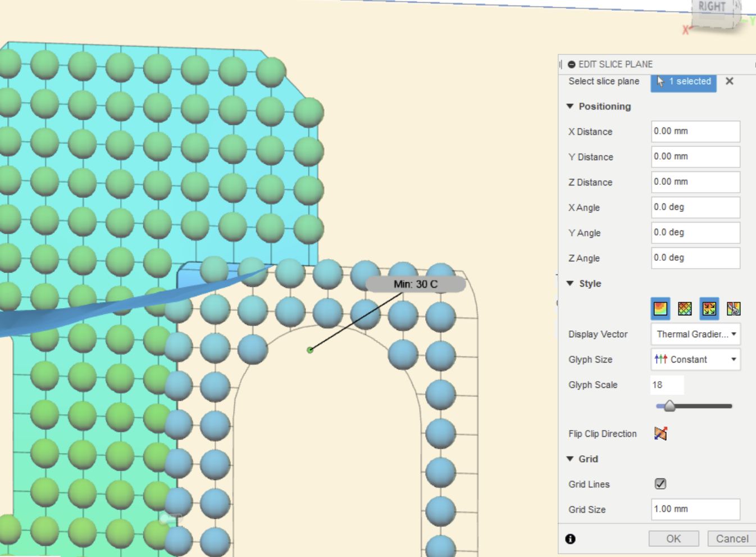Click Cancel to discard slice plane edits
Image resolution: width=756 pixels, height=557 pixels.
coord(731,538)
